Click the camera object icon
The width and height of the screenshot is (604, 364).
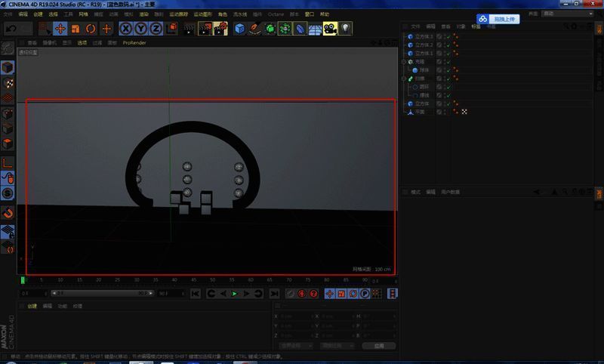tap(330, 29)
